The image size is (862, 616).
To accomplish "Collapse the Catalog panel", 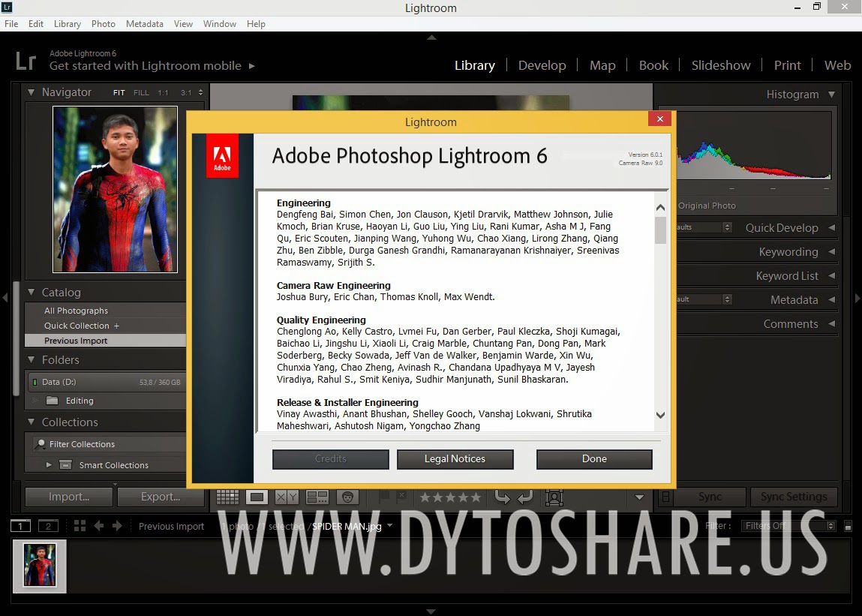I will [32, 292].
